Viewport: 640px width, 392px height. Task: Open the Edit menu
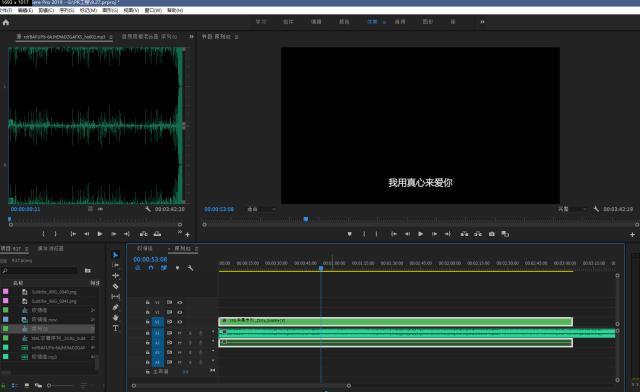click(25, 10)
